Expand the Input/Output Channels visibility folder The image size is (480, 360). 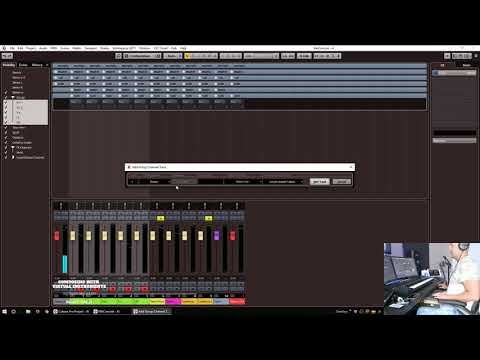pyautogui.click(x=13, y=157)
